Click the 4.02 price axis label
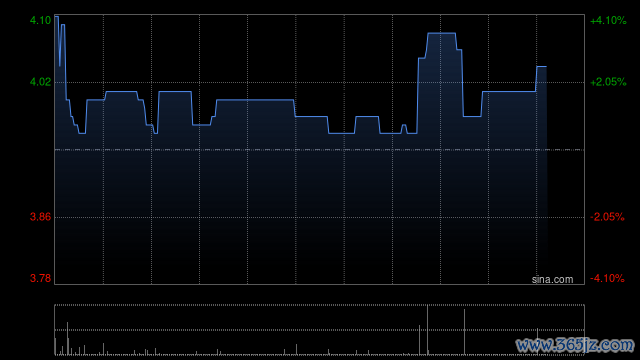This screenshot has width=640, height=360. (x=40, y=82)
